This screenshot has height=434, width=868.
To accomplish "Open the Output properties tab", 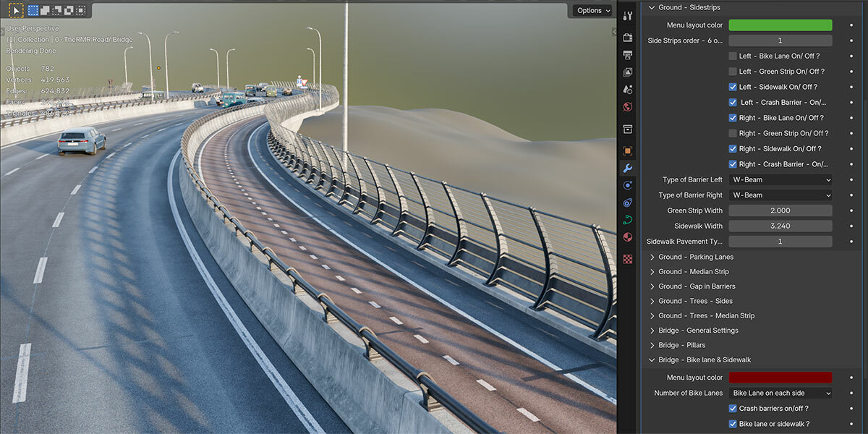I will [x=627, y=54].
